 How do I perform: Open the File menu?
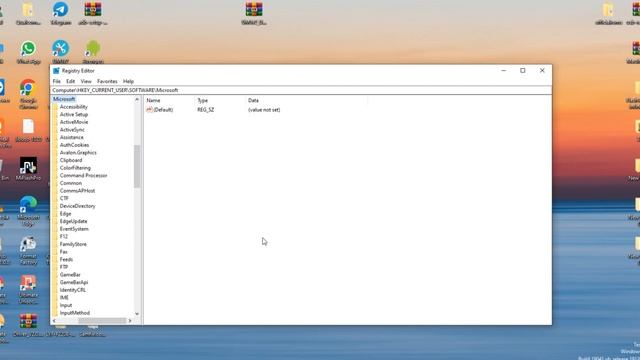click(x=56, y=81)
